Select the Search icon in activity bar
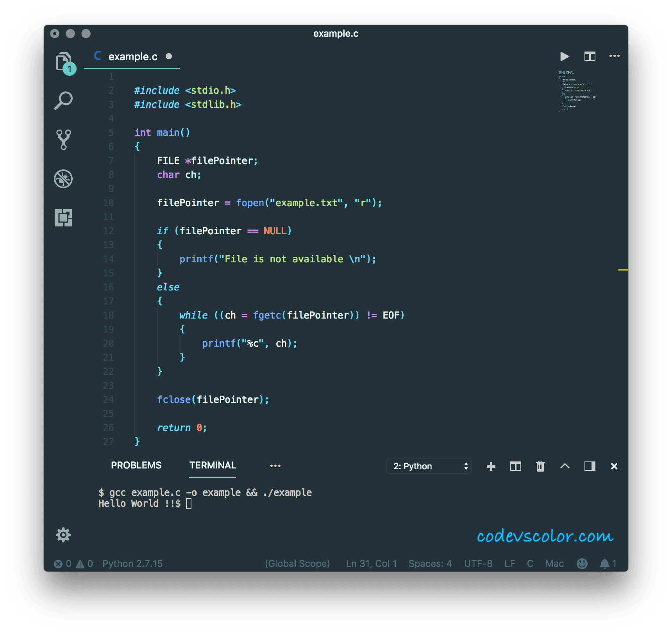This screenshot has height=634, width=672. pyautogui.click(x=63, y=100)
